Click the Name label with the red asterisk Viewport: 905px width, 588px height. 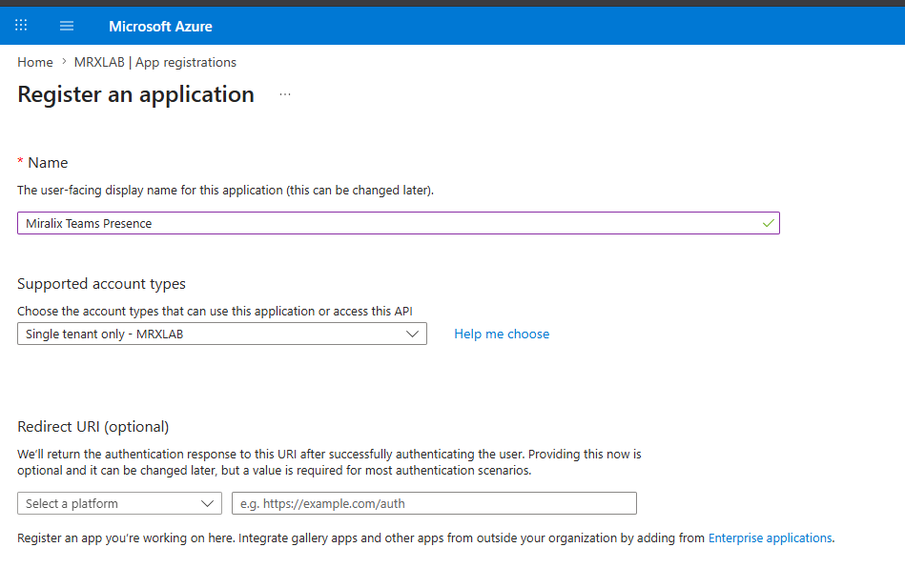[x=43, y=163]
